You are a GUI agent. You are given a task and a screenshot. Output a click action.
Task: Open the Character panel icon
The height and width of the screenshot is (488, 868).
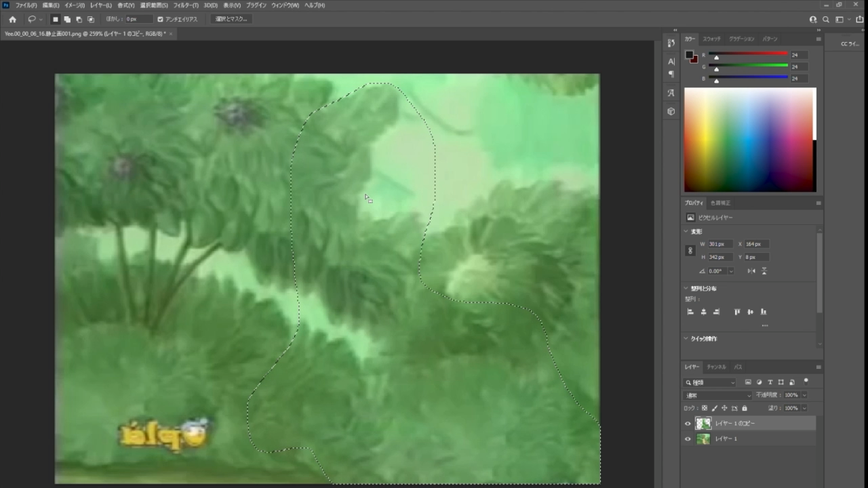(671, 61)
